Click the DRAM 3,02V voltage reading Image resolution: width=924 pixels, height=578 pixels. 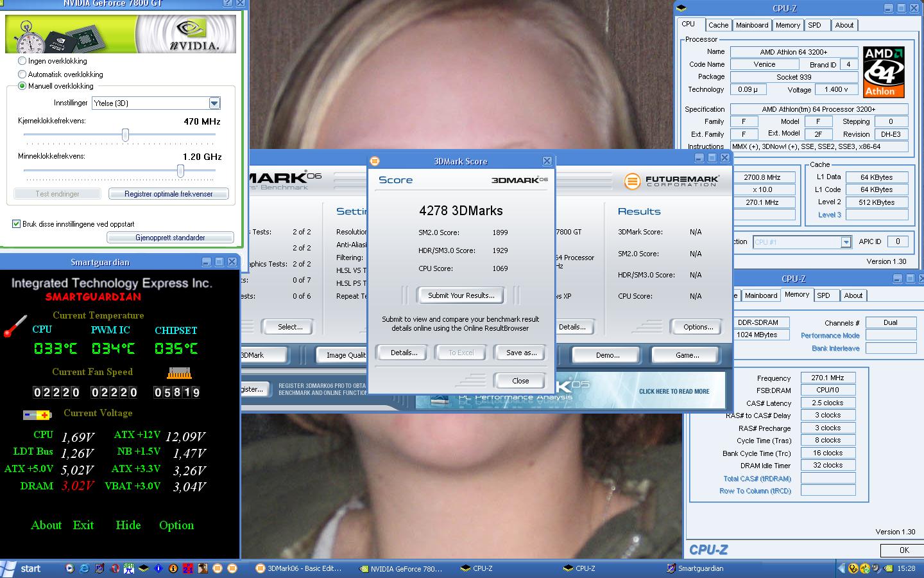[78, 486]
